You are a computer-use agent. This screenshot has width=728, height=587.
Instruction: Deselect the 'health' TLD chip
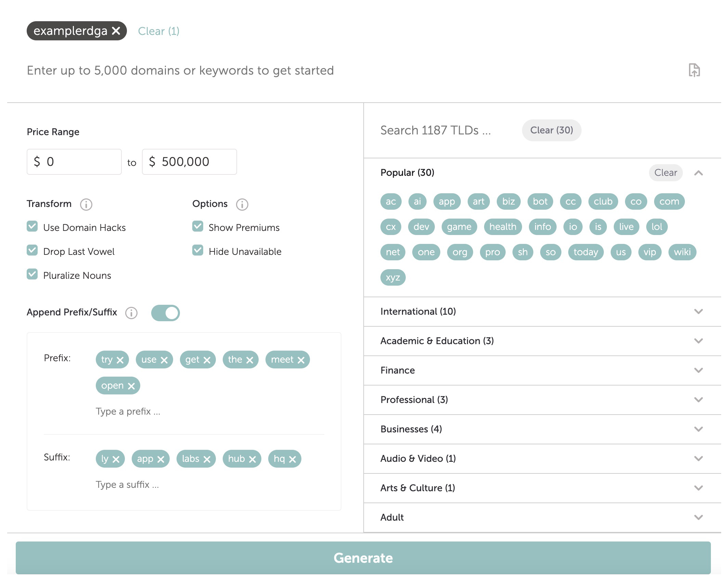[503, 227]
